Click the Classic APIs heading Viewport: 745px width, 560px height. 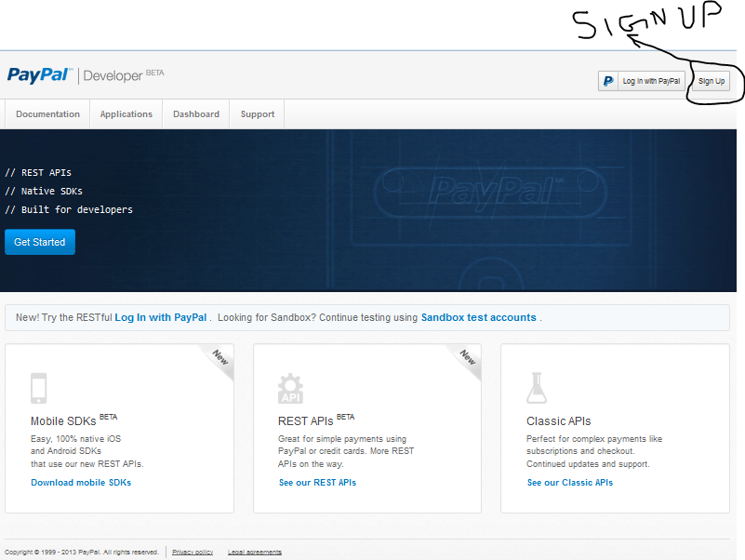pyautogui.click(x=559, y=421)
